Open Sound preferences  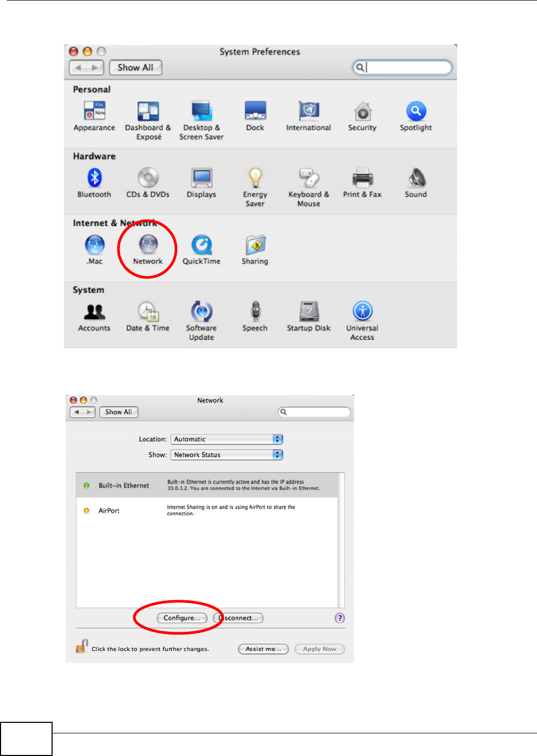click(x=416, y=183)
